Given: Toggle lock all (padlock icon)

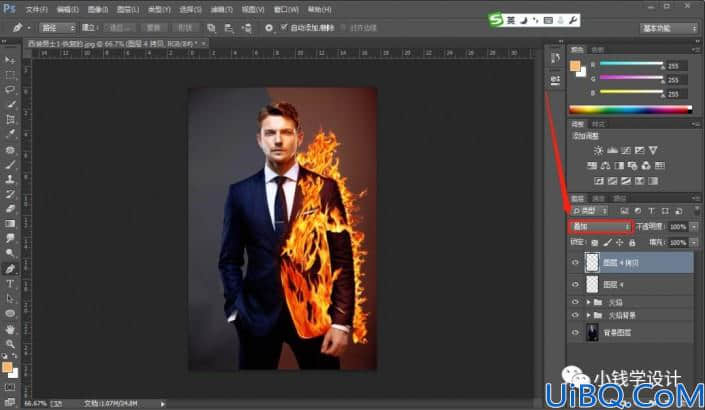Looking at the screenshot, I should [632, 243].
